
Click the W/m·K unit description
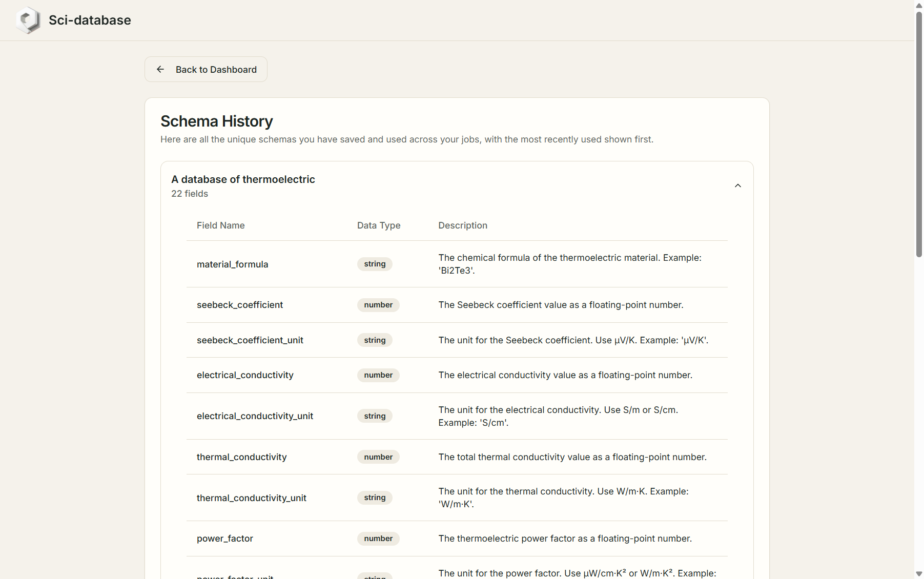tap(563, 498)
